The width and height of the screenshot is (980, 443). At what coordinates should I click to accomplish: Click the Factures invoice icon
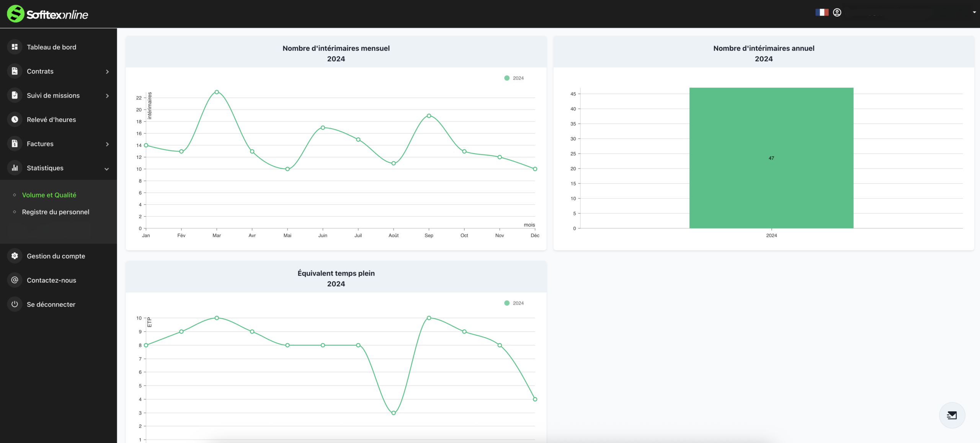point(15,144)
